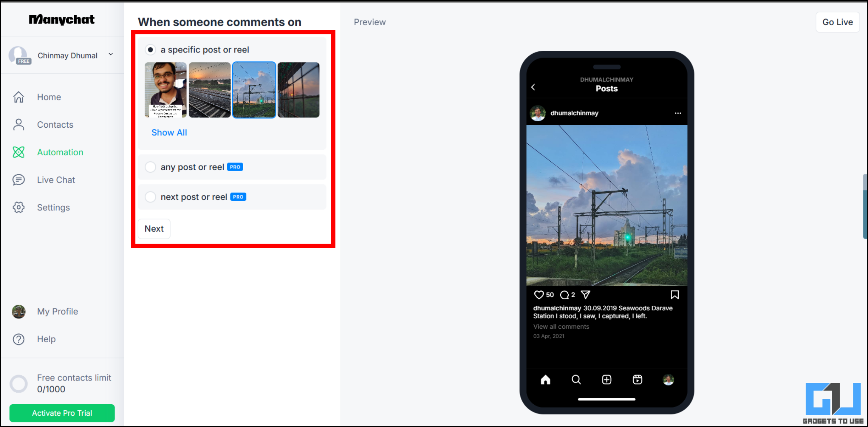Click the Next button below post options
The image size is (868, 427).
coord(154,228)
